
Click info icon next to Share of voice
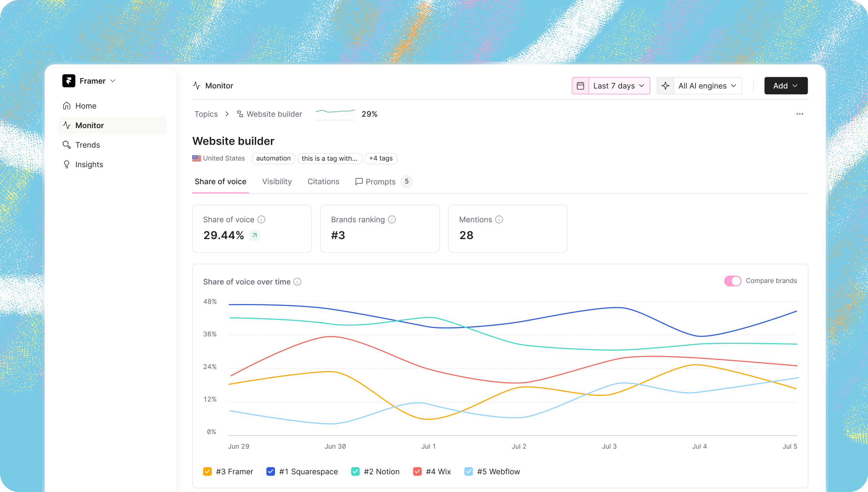(261, 220)
